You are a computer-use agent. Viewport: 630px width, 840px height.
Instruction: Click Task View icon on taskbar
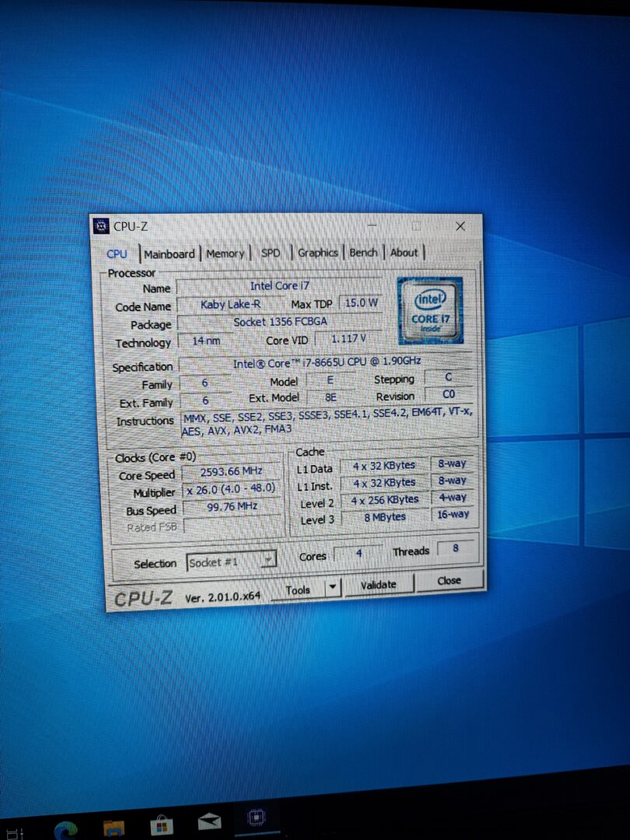click(14, 834)
